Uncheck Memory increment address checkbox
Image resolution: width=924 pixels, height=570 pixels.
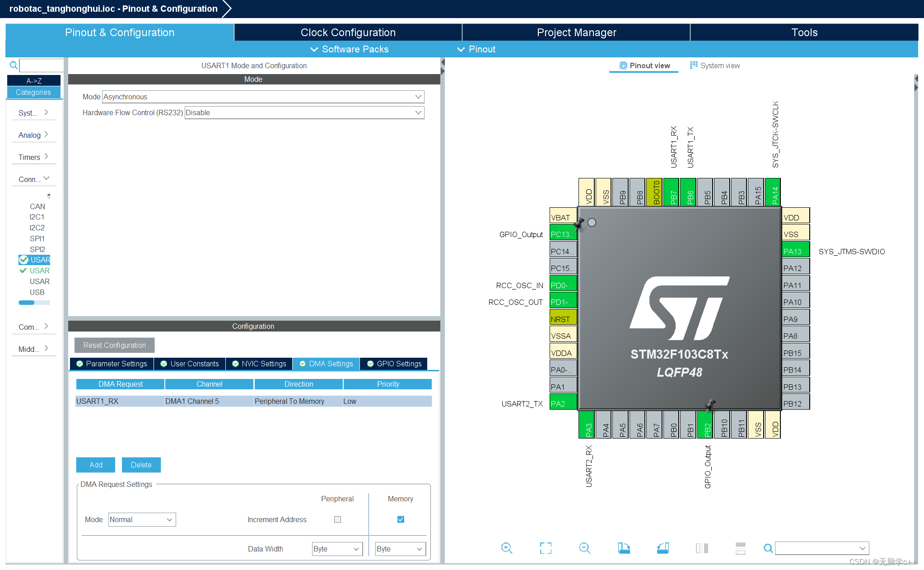[401, 519]
